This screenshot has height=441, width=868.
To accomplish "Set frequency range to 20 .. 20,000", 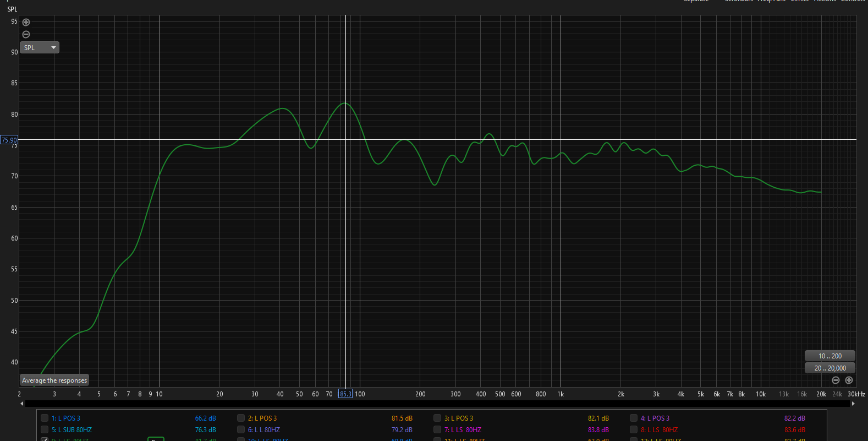I will [830, 368].
